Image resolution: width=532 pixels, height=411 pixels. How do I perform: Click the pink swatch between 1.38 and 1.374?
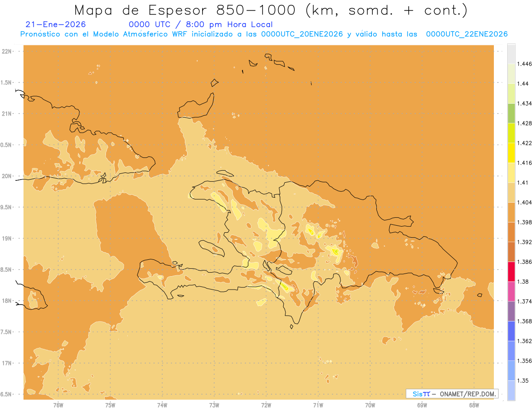click(511, 291)
